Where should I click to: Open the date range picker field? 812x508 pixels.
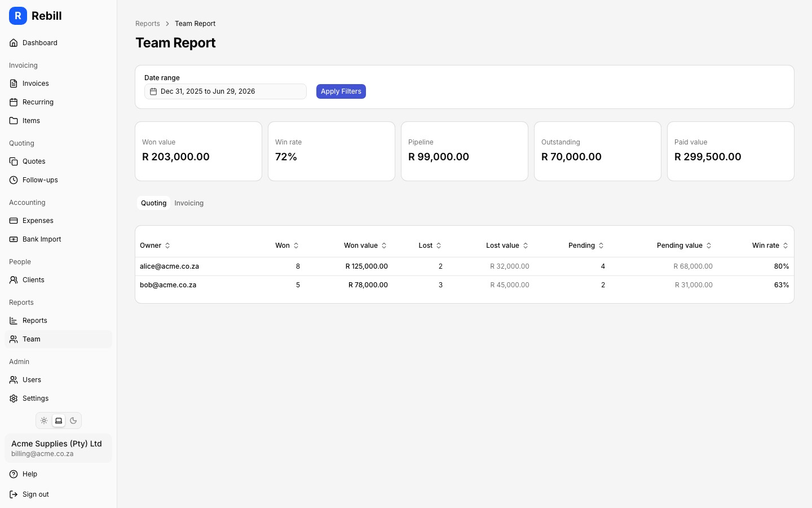coord(226,91)
